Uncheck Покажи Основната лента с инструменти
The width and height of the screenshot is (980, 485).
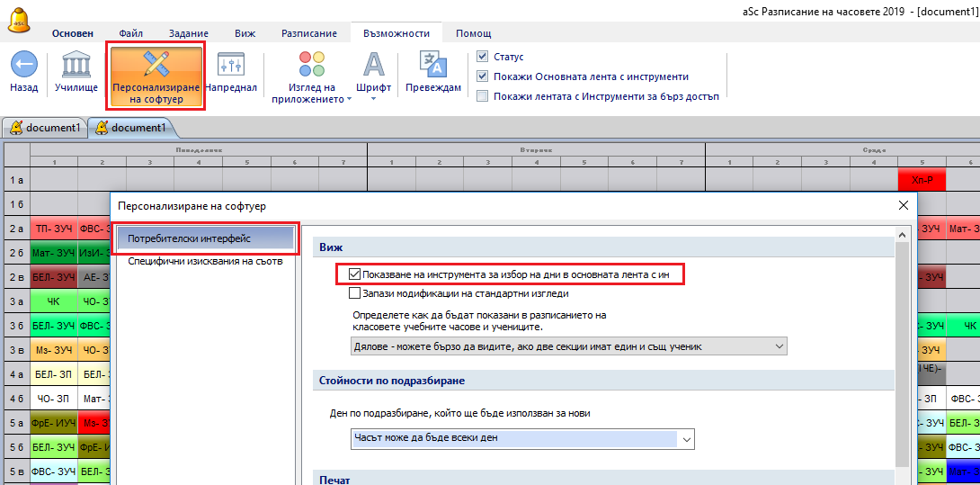coord(483,76)
